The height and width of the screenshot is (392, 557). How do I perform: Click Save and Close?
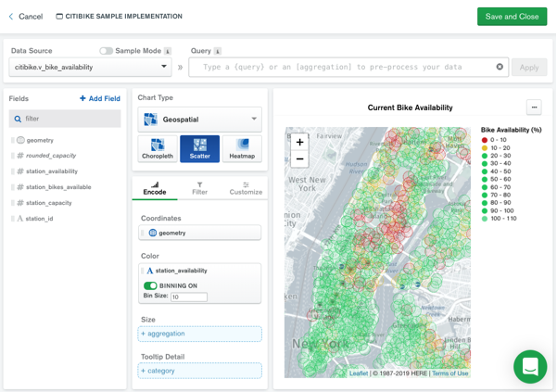[x=512, y=17]
